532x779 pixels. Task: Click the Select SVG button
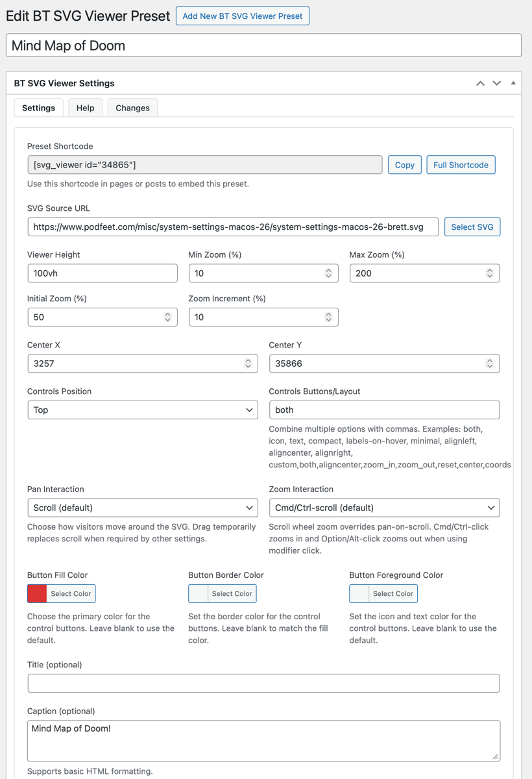click(472, 227)
